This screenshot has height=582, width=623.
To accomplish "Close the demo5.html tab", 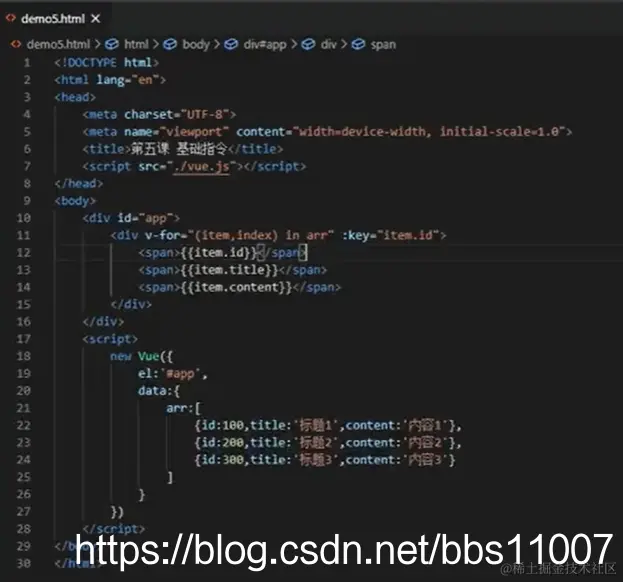I will pos(95,19).
